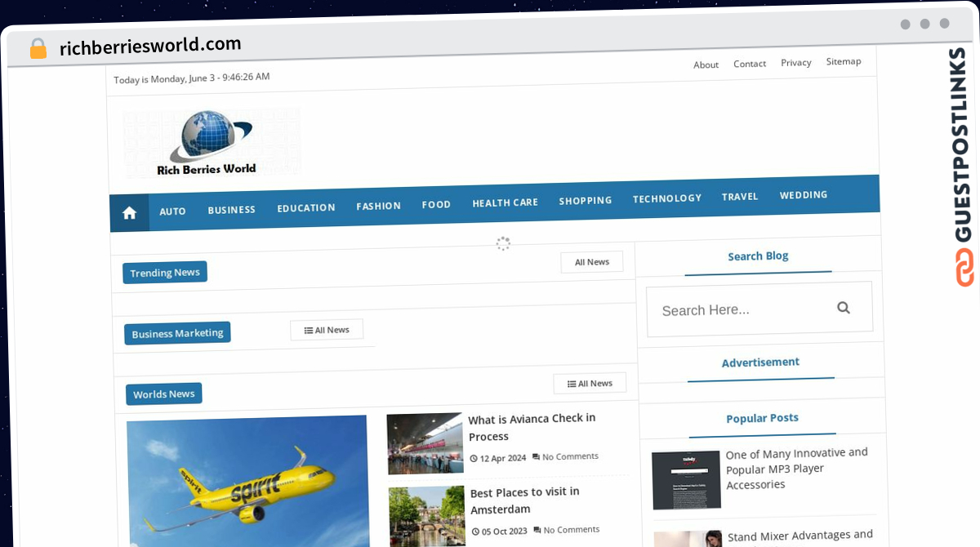Click the search magnifier icon
Viewport: 980px width, 547px height.
pyautogui.click(x=844, y=308)
